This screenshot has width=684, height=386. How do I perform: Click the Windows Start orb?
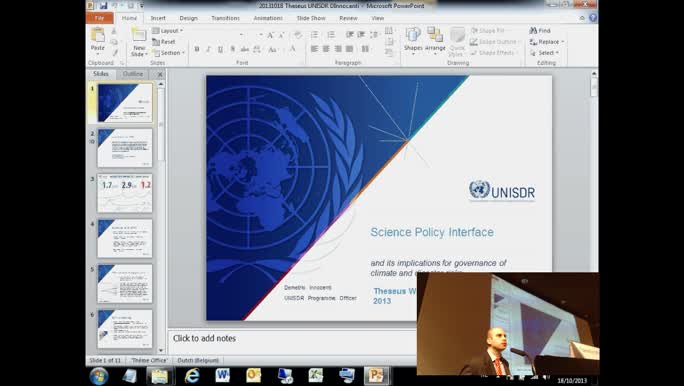click(x=99, y=376)
